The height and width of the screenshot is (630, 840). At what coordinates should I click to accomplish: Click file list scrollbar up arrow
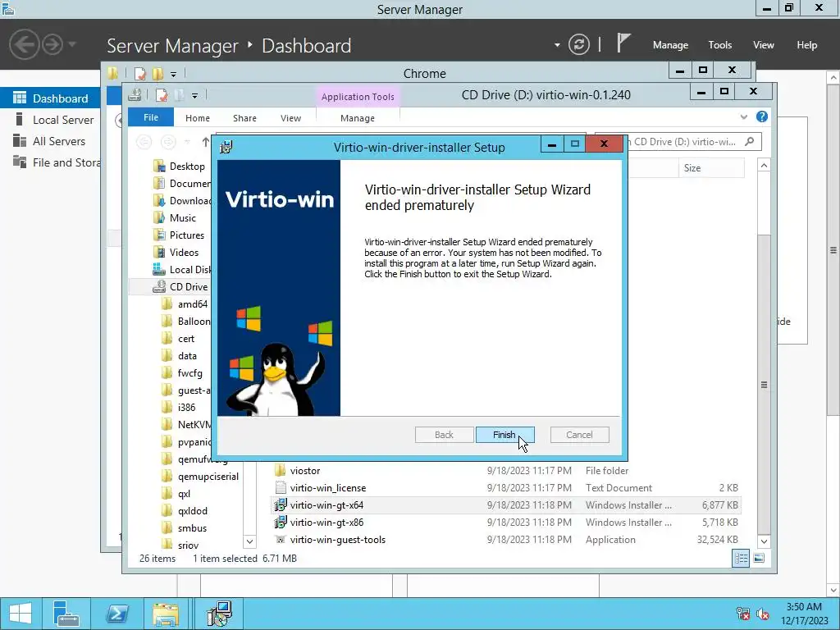764,166
